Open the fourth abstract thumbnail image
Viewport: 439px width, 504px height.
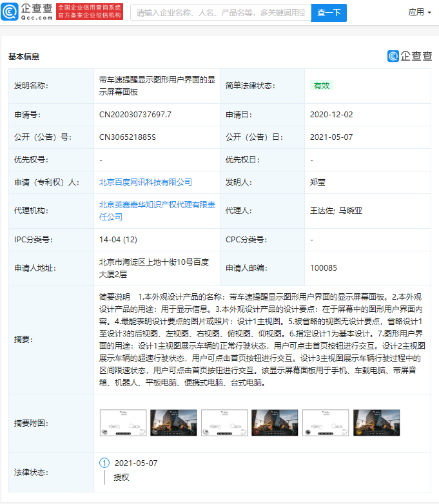pyautogui.click(x=275, y=423)
